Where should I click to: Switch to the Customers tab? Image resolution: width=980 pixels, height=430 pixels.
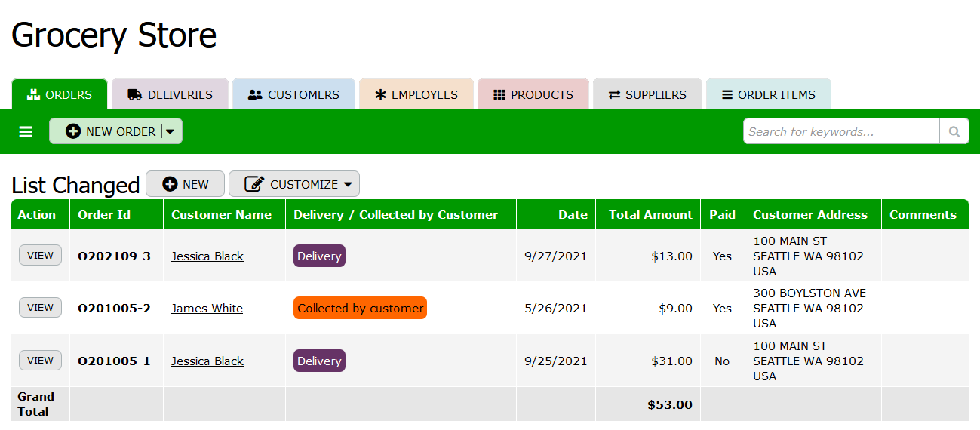coord(293,95)
